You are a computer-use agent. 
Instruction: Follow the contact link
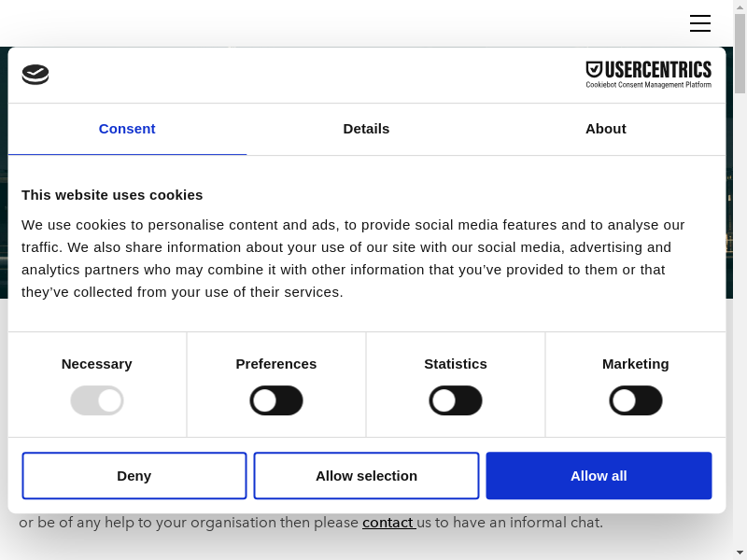point(388,523)
